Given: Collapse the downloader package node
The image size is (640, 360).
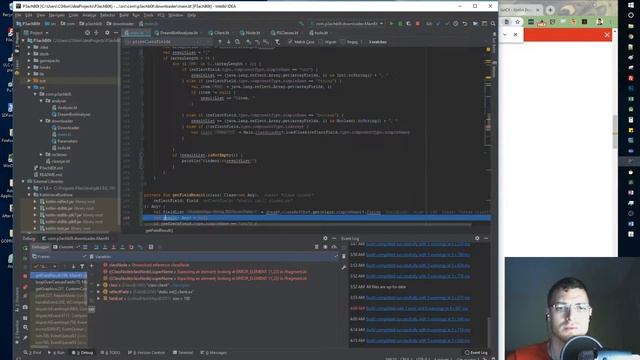Looking at the screenshot, I should 41,121.
